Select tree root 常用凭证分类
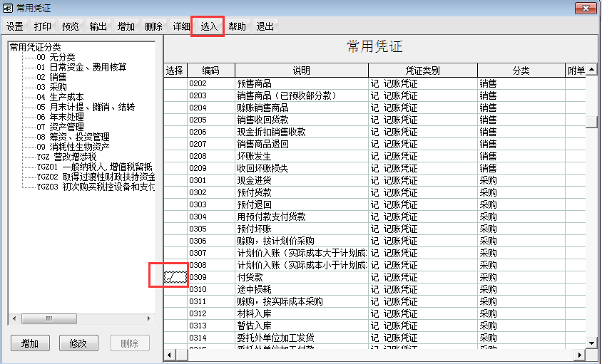Screen dimensions: 602x364 (36, 47)
